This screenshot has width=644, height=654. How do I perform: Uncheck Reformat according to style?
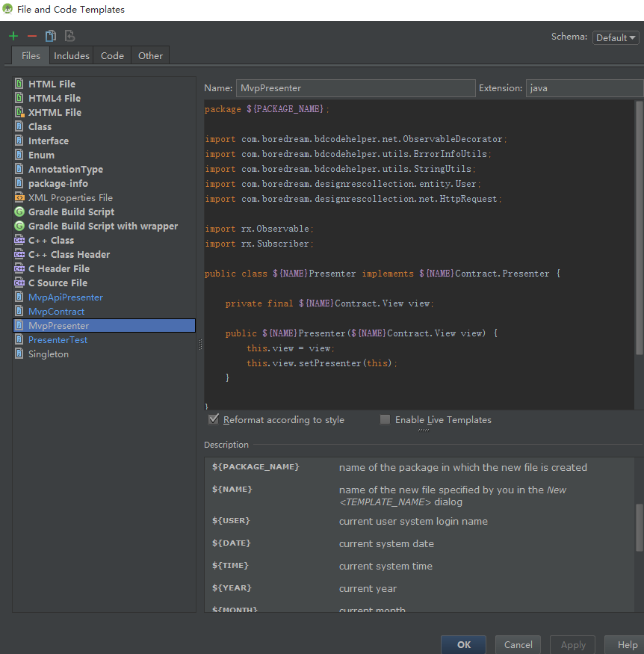pyautogui.click(x=214, y=419)
